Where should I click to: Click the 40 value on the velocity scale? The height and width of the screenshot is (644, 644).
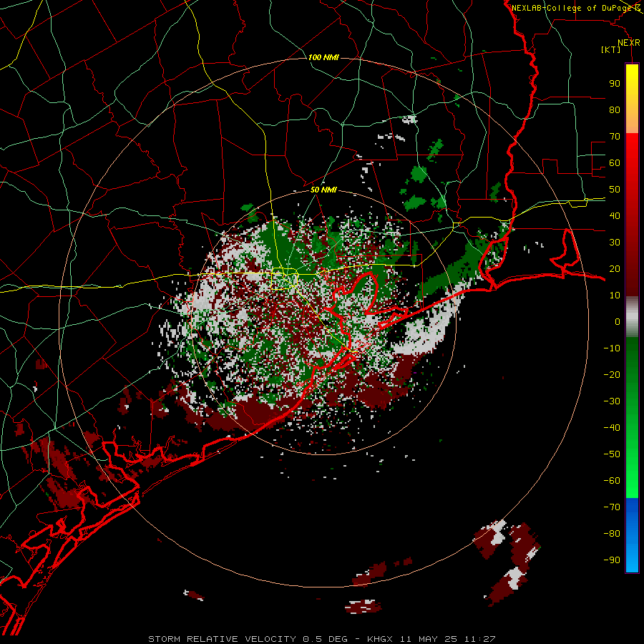click(615, 216)
